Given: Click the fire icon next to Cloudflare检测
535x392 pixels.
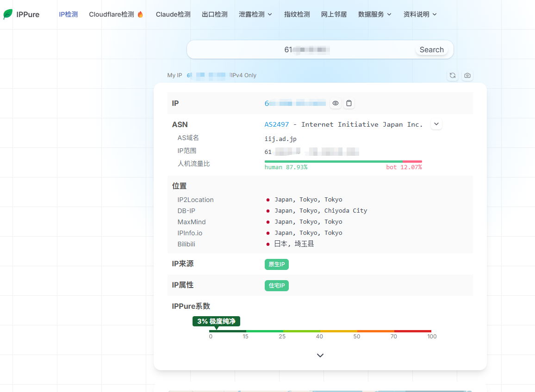Looking at the screenshot, I should coord(140,14).
